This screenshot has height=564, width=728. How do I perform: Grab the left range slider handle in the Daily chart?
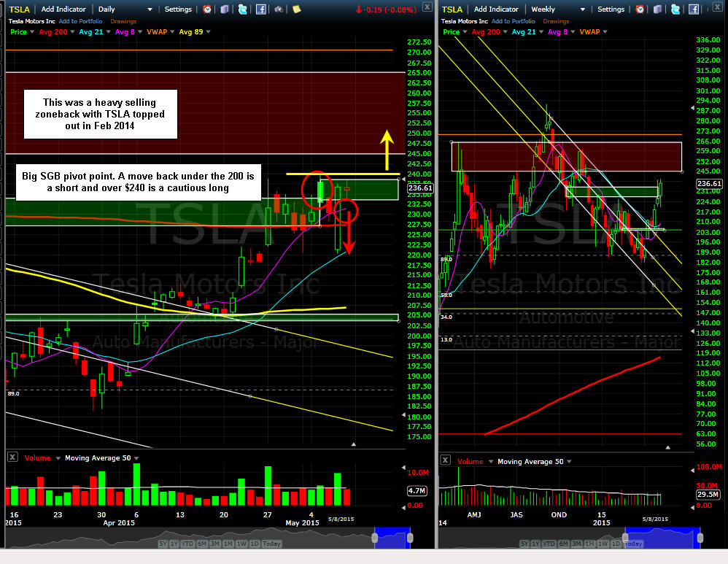tap(375, 538)
